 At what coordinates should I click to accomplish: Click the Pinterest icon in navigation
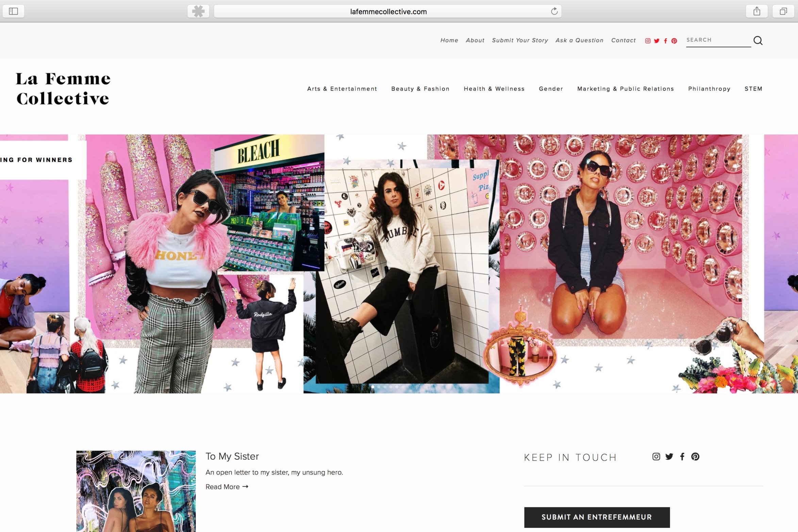(675, 40)
